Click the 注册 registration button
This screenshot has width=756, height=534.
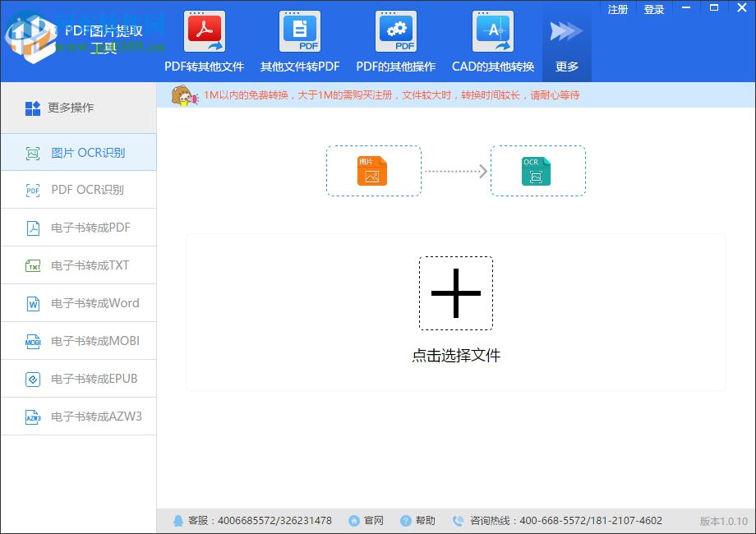pyautogui.click(x=617, y=10)
